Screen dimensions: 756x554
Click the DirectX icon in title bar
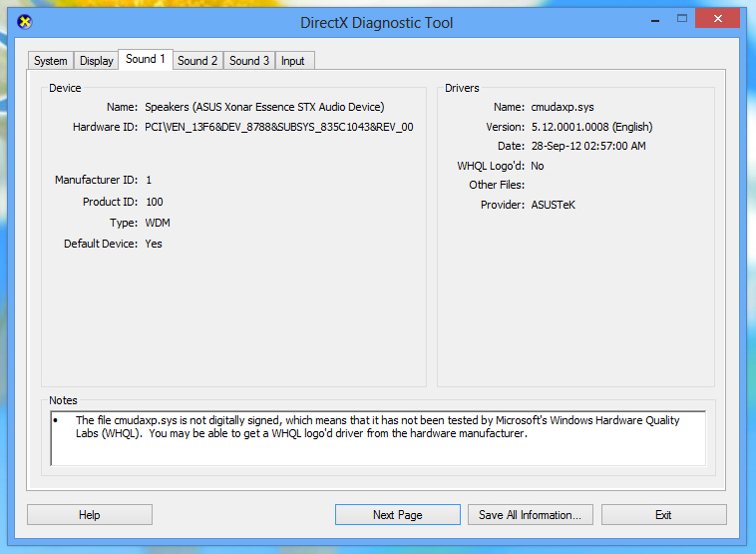(x=25, y=22)
